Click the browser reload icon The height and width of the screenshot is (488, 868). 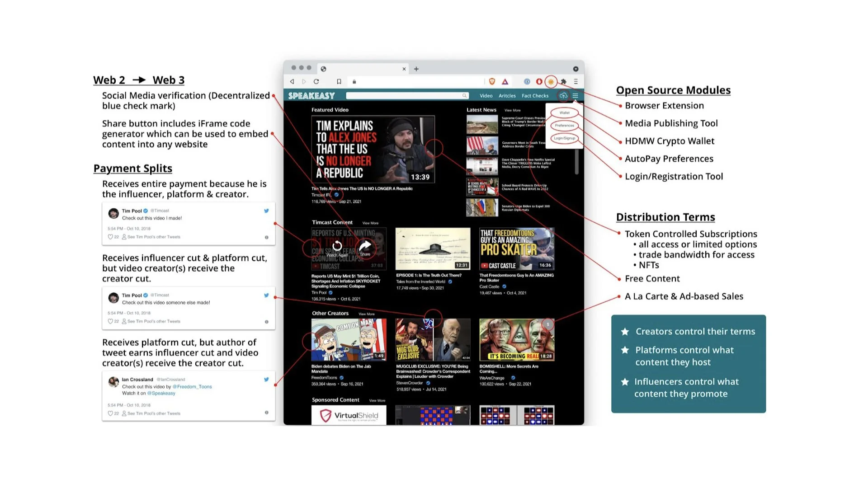[316, 82]
